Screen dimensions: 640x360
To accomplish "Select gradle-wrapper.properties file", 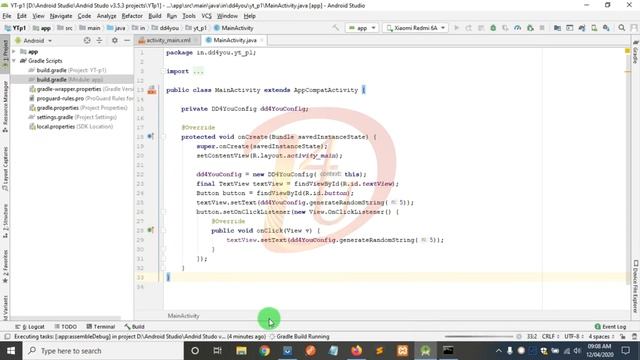I will click(81, 89).
